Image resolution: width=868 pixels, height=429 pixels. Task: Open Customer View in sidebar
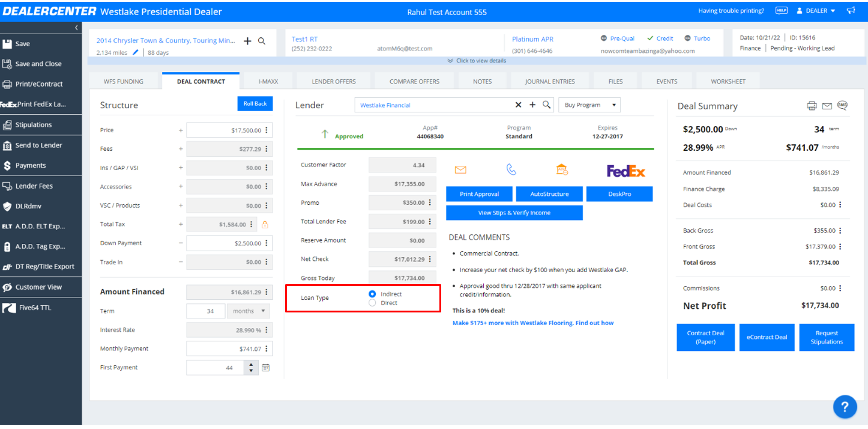(x=40, y=287)
